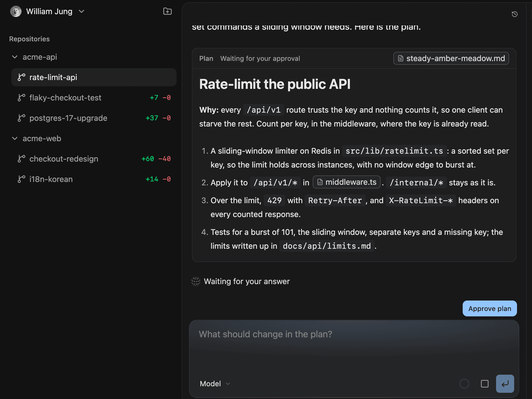The image size is (532, 399).
Task: Open the William Jung account dropdown chevron
Action: (81, 11)
